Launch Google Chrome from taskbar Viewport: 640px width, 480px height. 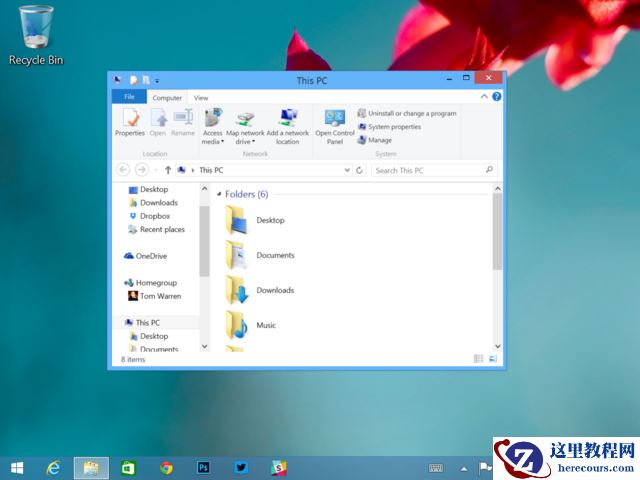(x=166, y=468)
